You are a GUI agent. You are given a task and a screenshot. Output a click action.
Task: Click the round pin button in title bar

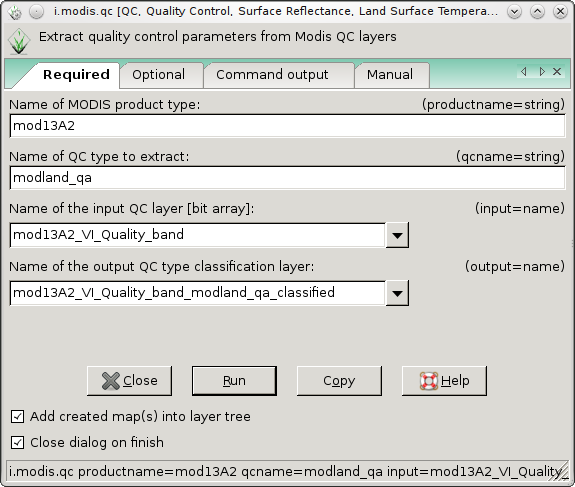[x=37, y=12]
